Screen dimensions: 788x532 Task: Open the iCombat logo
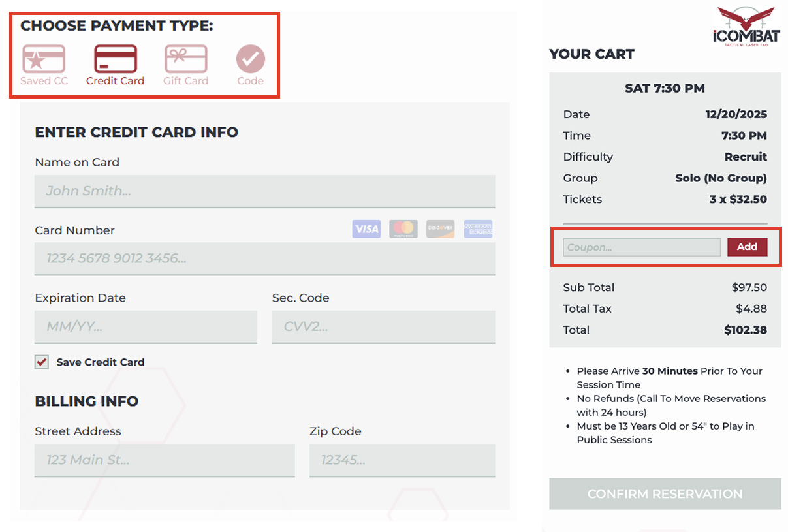[x=744, y=25]
